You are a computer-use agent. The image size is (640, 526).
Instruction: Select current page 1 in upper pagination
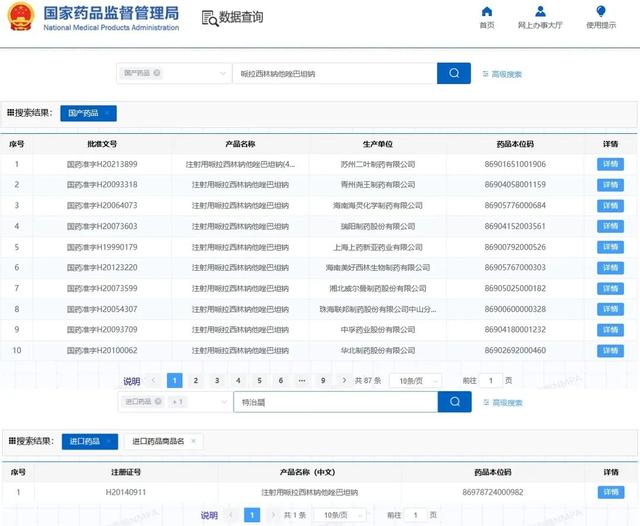click(x=175, y=380)
